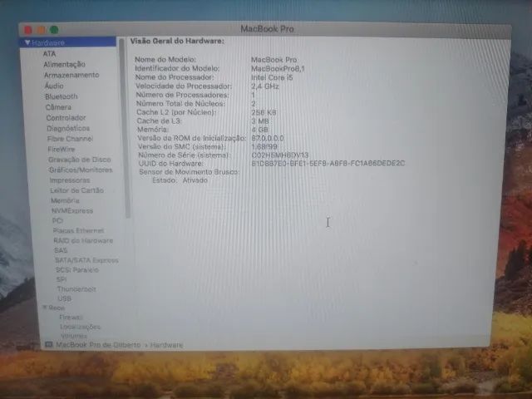
Task: Select SCSI Paralelo entry
Action: pyautogui.click(x=77, y=269)
